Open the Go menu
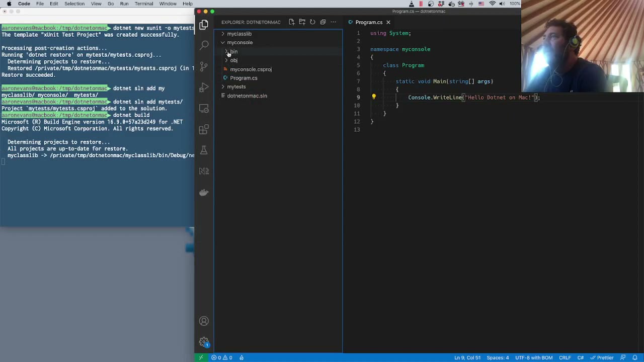The image size is (644, 362). tap(111, 4)
